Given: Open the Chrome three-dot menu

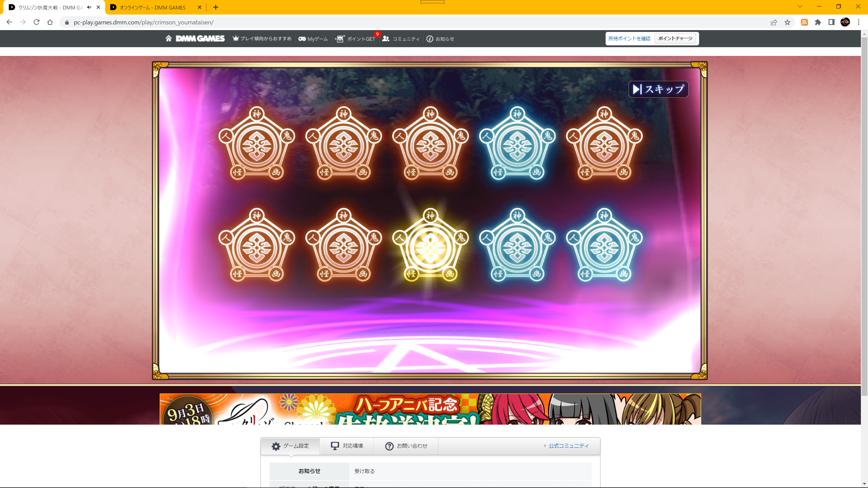Looking at the screenshot, I should pyautogui.click(x=859, y=22).
